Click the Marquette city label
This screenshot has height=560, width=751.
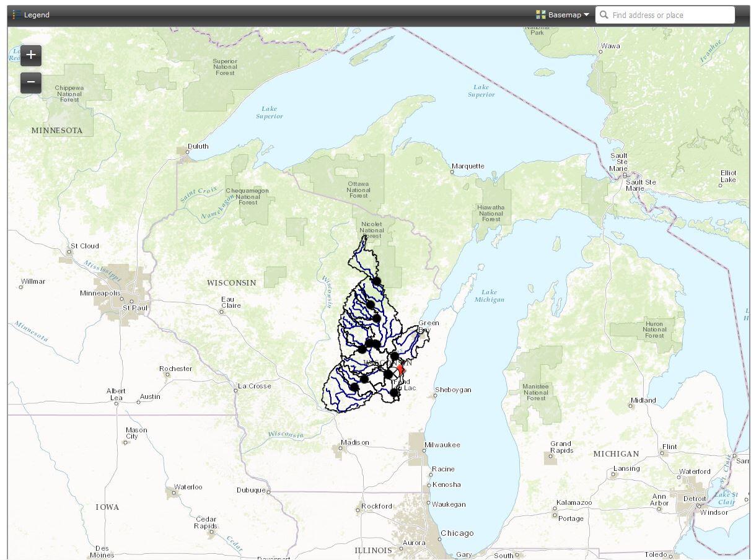[468, 166]
